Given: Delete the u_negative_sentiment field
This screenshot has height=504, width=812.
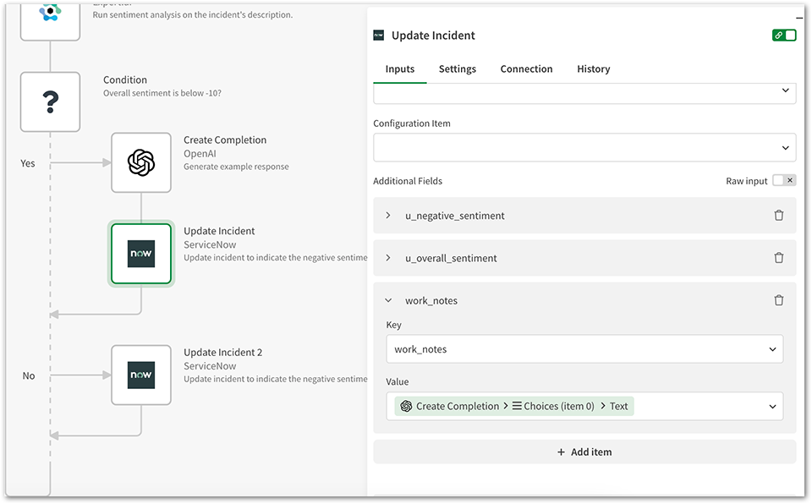Looking at the screenshot, I should [x=779, y=216].
